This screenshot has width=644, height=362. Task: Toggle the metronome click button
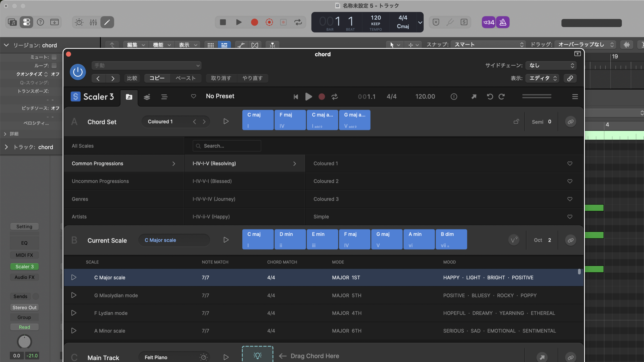click(x=503, y=22)
